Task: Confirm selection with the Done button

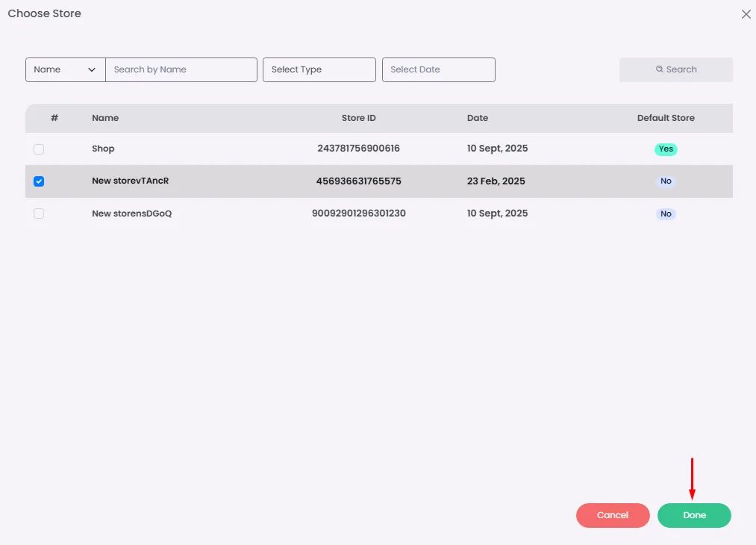Action: [694, 515]
